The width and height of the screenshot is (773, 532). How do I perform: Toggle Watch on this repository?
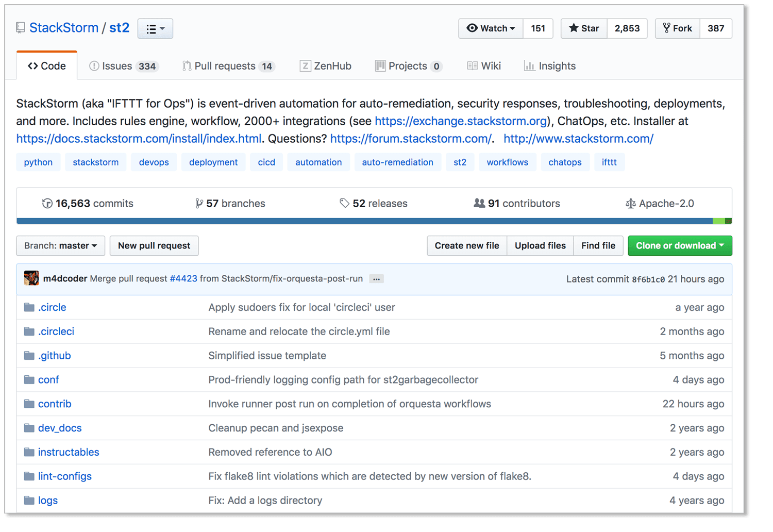click(x=491, y=28)
